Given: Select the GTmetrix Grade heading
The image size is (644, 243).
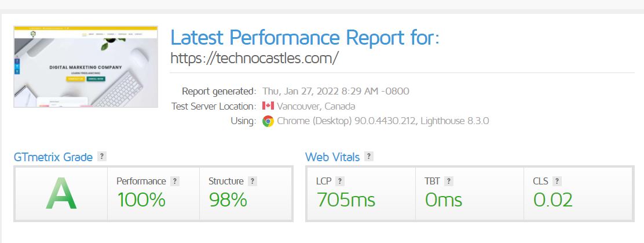Looking at the screenshot, I should point(53,157).
